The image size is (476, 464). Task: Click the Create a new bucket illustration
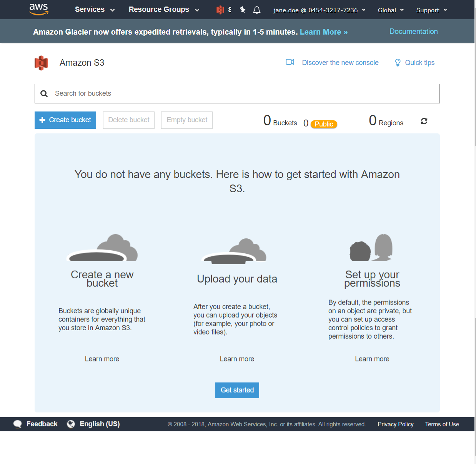click(x=102, y=248)
